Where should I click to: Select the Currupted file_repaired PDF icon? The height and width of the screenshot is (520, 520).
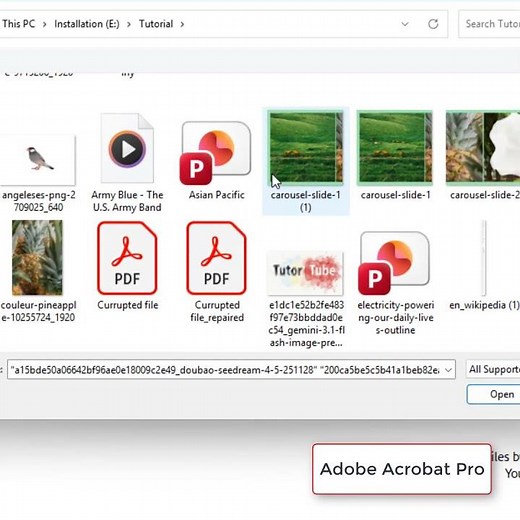click(x=216, y=258)
